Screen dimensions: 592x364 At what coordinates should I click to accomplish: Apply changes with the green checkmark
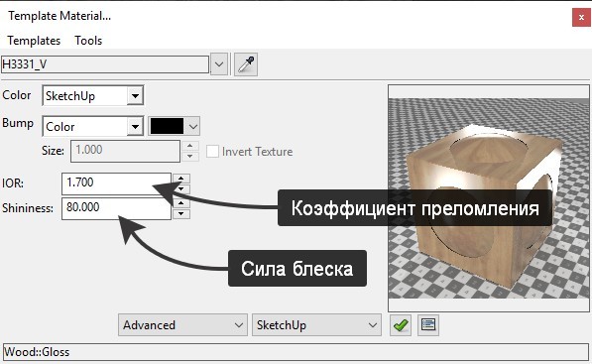401,324
